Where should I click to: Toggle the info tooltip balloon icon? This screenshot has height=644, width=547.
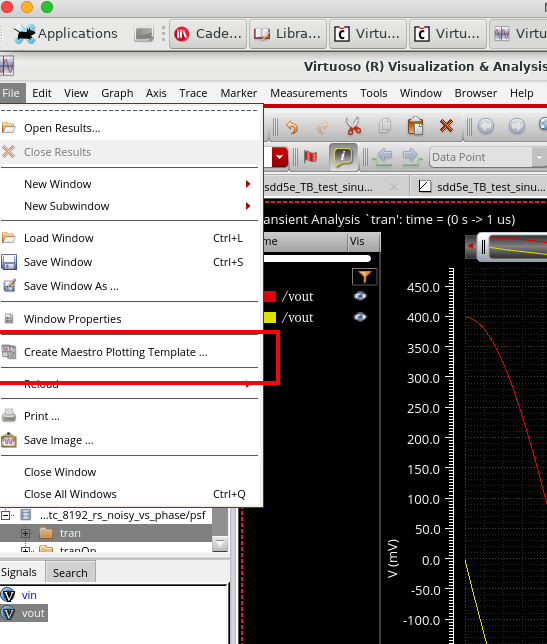tap(343, 156)
